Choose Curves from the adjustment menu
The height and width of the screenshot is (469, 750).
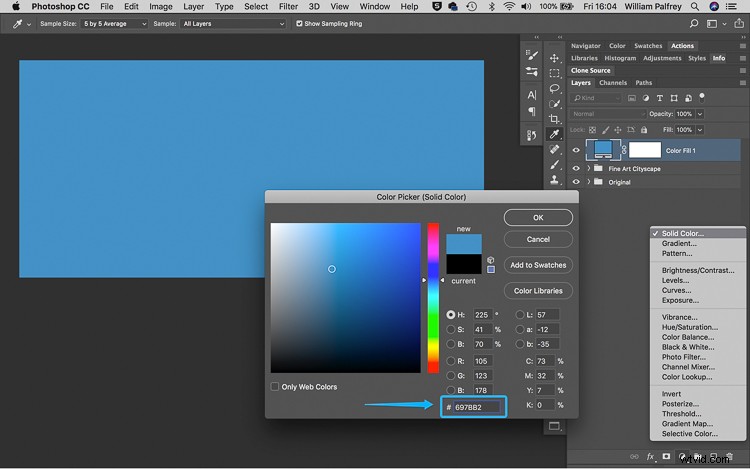(x=675, y=291)
